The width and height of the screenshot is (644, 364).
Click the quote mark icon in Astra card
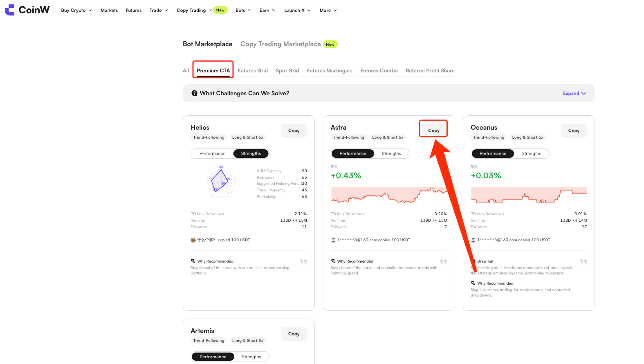click(443, 262)
